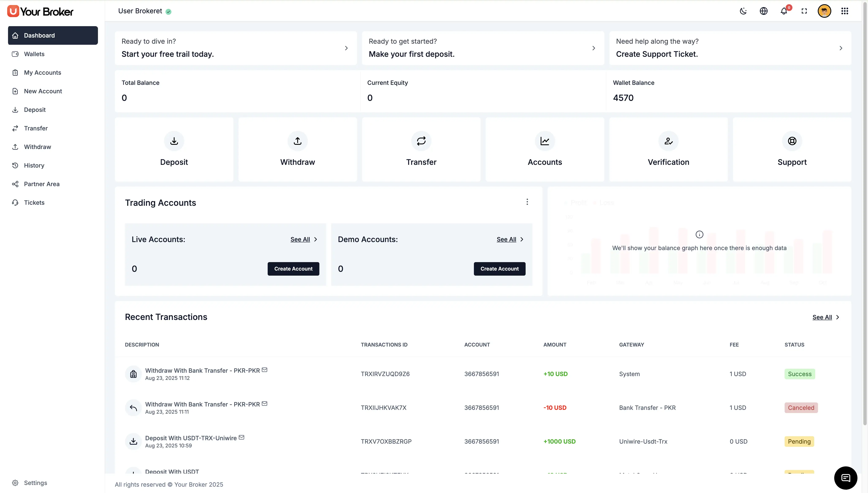Open the History sidebar entry

[34, 165]
